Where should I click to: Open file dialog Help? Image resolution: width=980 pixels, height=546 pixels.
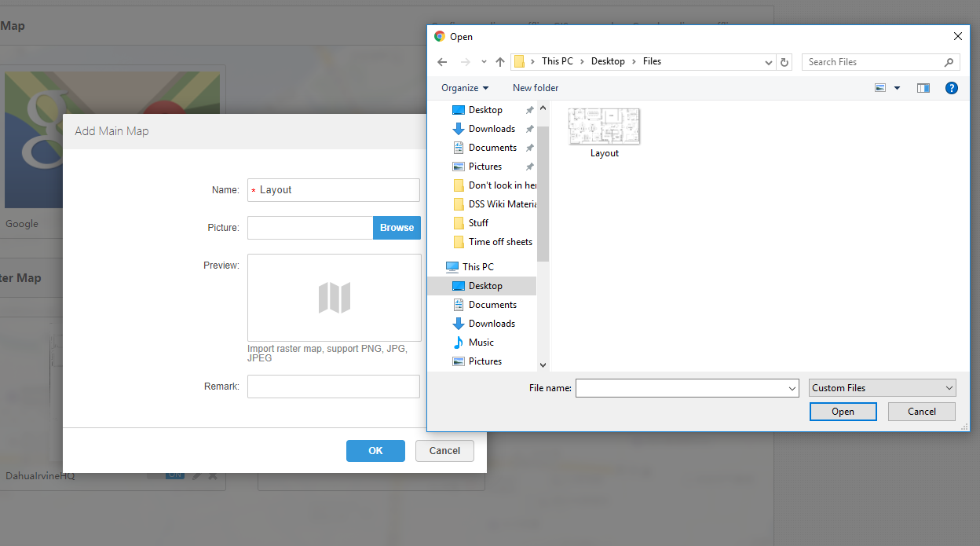coord(952,88)
